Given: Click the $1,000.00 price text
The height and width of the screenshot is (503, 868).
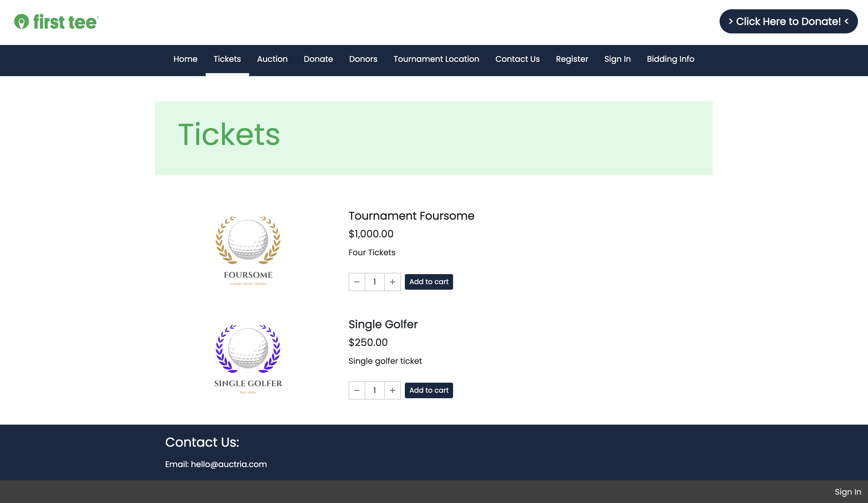Looking at the screenshot, I should click(x=371, y=234).
